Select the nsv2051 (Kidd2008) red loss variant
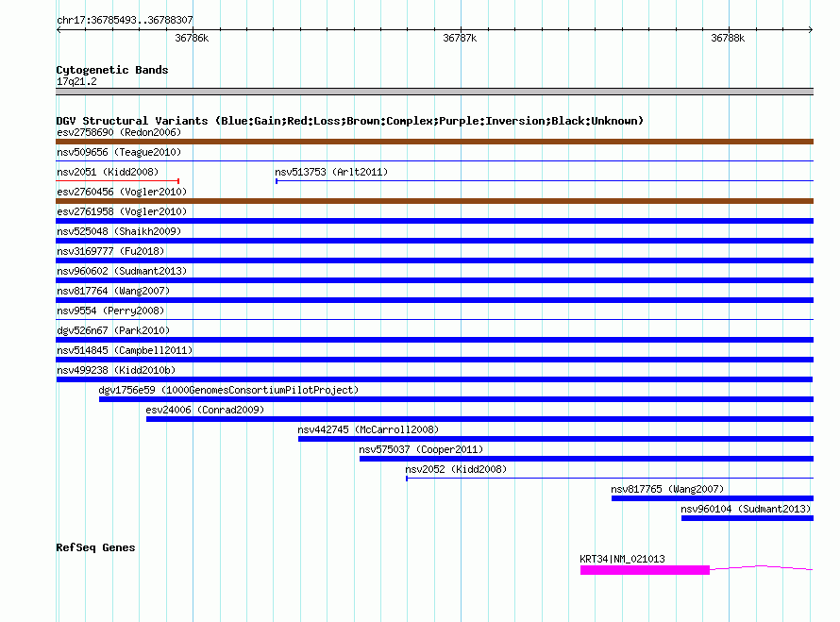 click(x=118, y=180)
